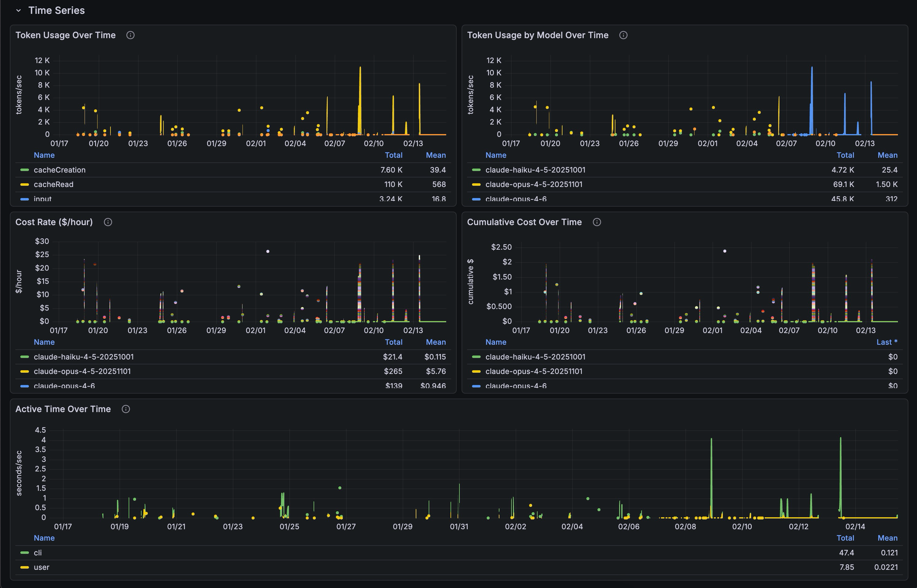Toggle claude-haiku-4-5 series in Token Usage by Model legend
This screenshot has width=917, height=588.
[535, 170]
